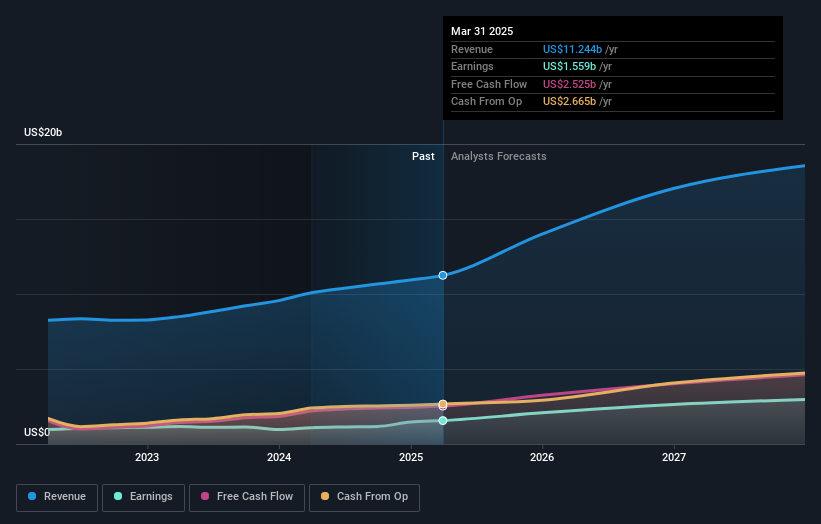Toggle the Cash From Op legend series
The width and height of the screenshot is (821, 524).
pos(364,497)
